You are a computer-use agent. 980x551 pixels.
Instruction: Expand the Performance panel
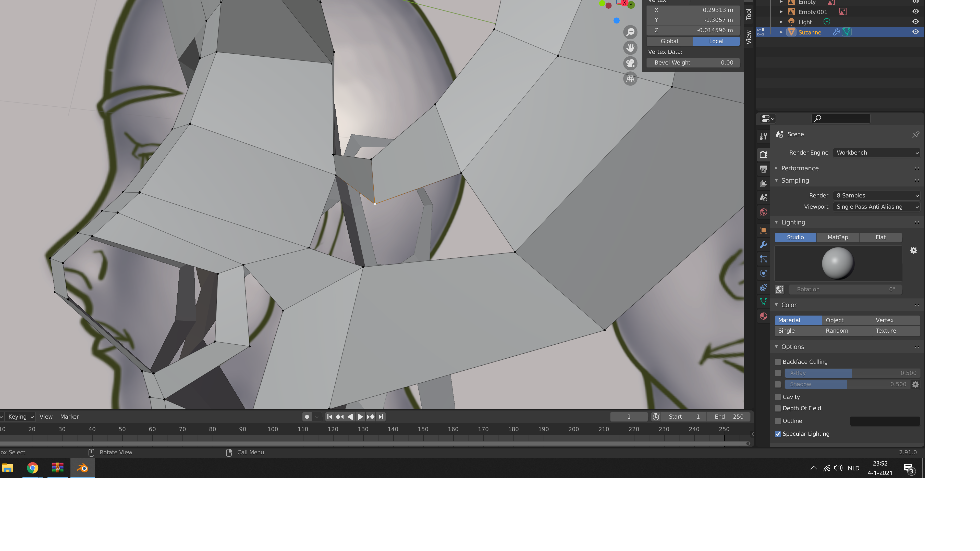800,168
